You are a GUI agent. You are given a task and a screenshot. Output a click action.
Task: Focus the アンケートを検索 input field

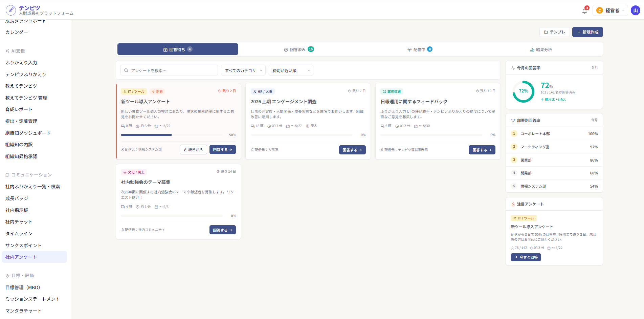click(x=169, y=70)
